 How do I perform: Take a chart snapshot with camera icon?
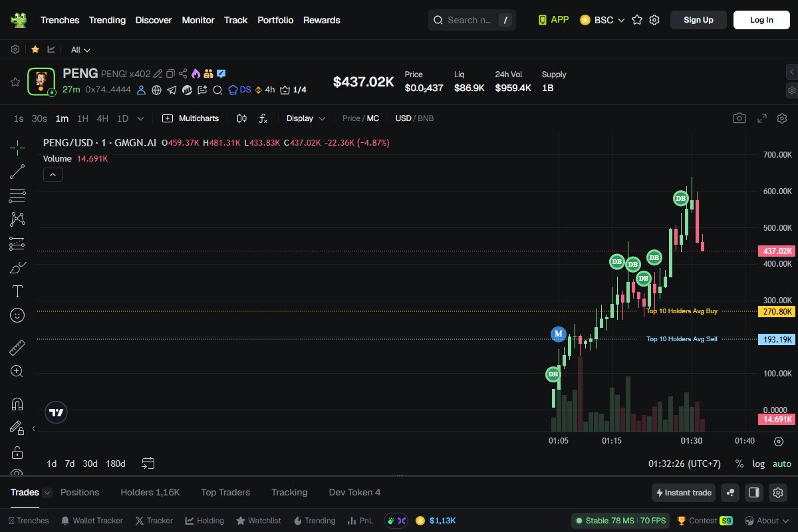click(739, 118)
